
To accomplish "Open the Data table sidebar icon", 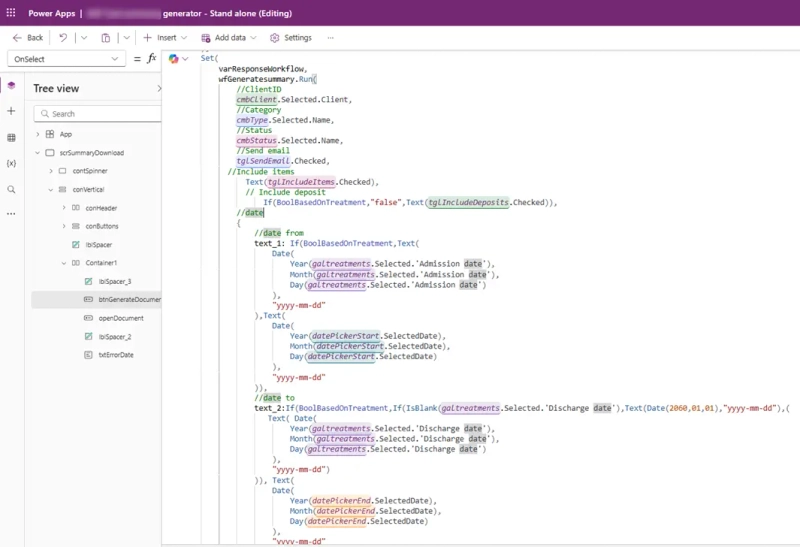I will [x=11, y=138].
